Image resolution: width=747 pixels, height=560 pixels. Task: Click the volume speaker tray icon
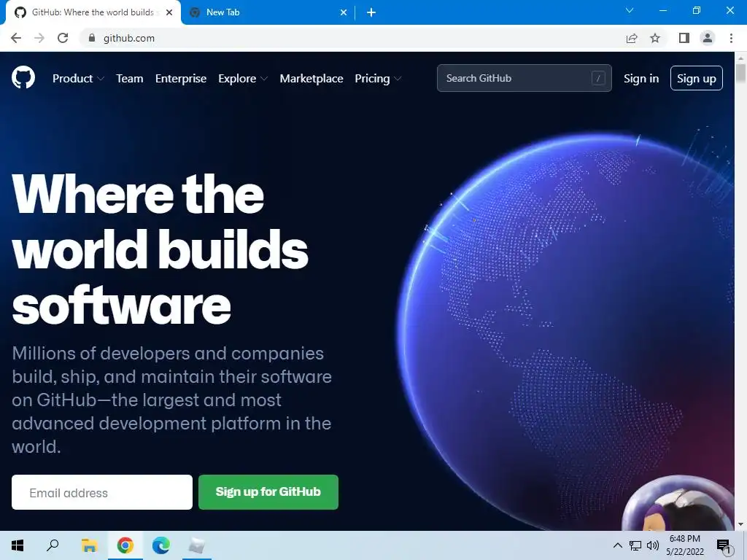coord(653,545)
